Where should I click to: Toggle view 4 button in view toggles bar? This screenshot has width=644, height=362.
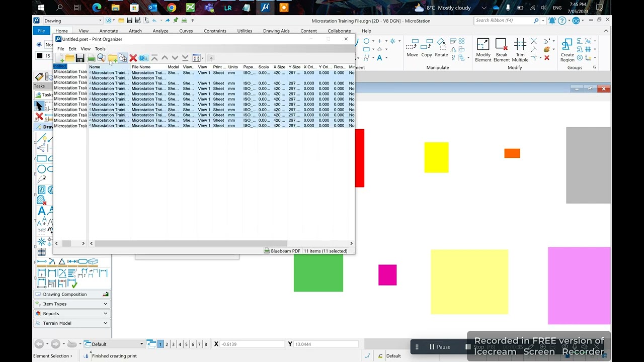click(180, 344)
